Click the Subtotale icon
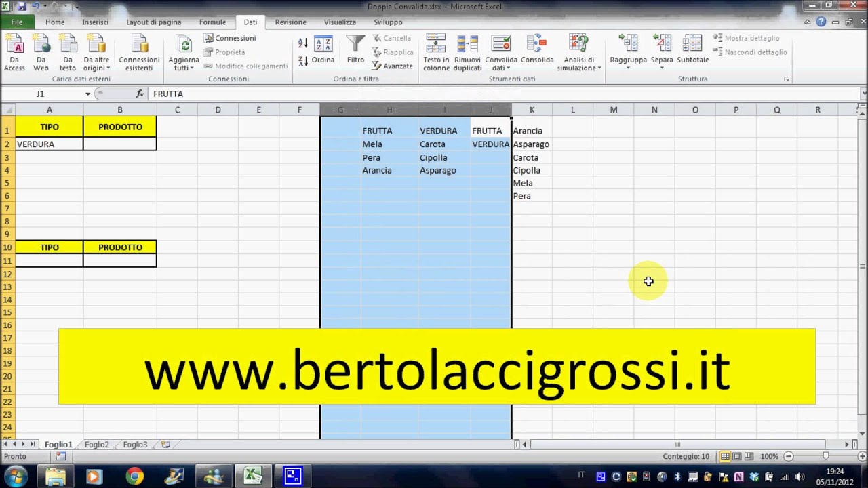This screenshot has height=488, width=868. [692, 50]
